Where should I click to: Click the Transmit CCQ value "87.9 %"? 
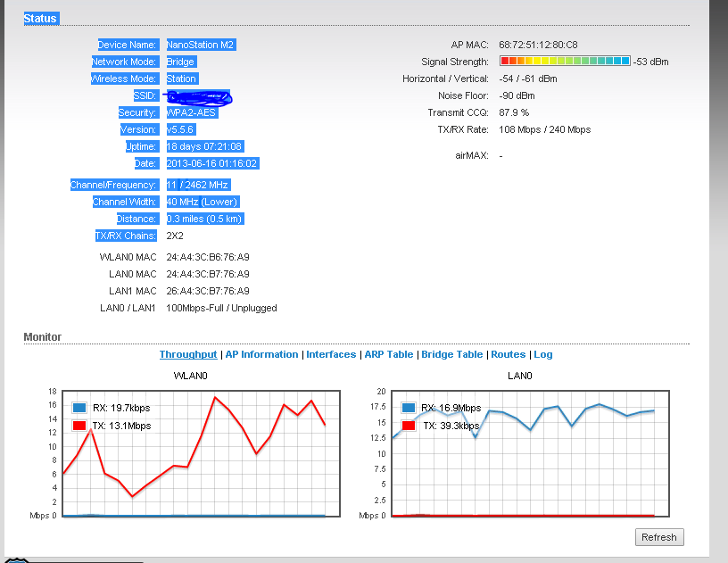tap(514, 112)
